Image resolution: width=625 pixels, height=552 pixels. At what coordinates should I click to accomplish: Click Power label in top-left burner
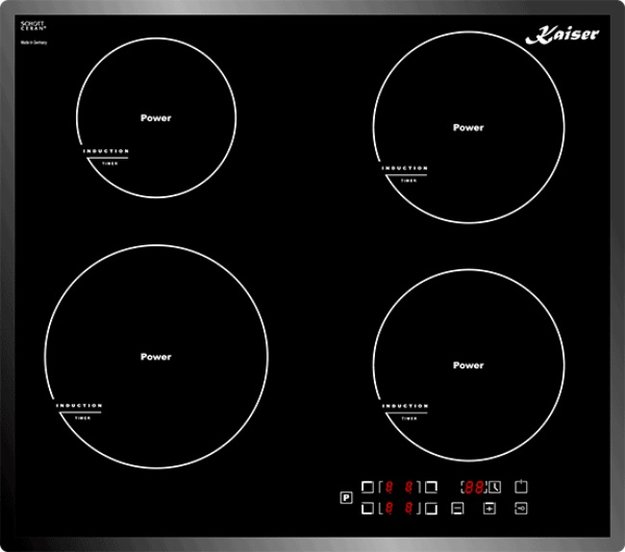pyautogui.click(x=155, y=118)
